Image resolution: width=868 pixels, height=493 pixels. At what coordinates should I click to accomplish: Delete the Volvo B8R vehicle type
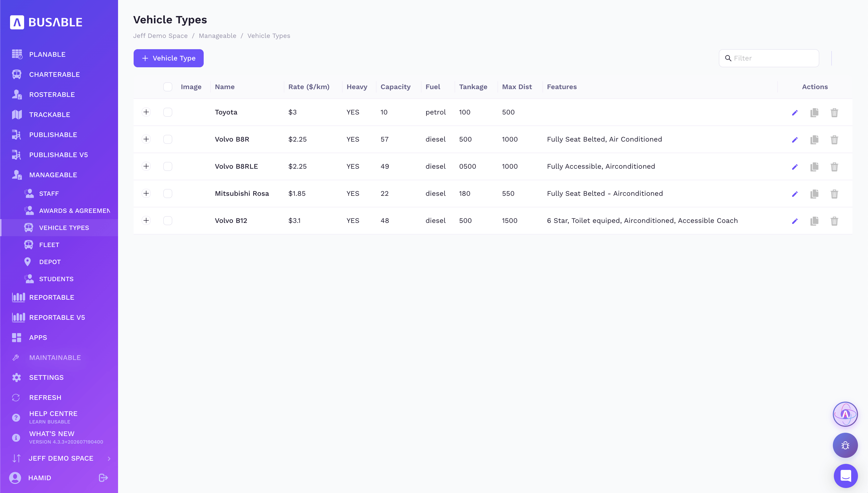pos(834,140)
